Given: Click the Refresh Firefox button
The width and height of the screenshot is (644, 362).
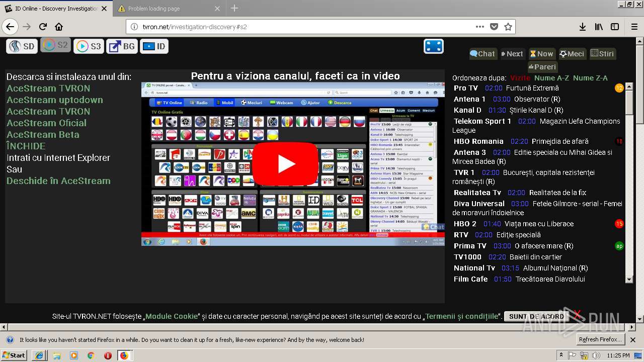Looking at the screenshot, I should click(x=601, y=339).
